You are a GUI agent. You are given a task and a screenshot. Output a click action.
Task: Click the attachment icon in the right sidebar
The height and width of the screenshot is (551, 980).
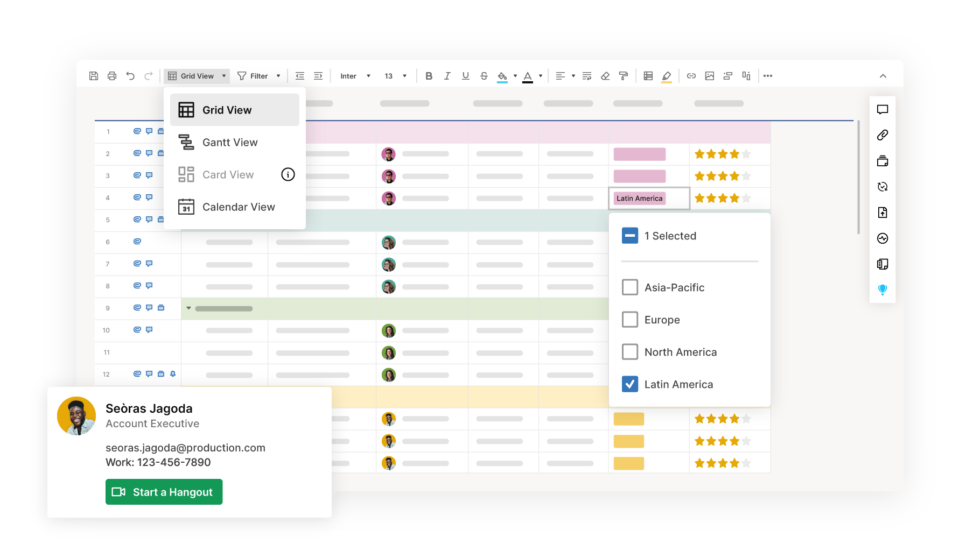(x=883, y=136)
